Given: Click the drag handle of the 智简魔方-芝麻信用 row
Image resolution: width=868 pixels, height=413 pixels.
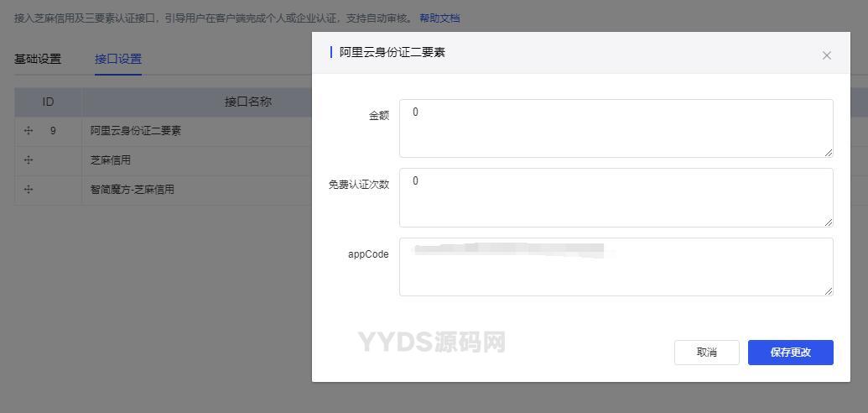Looking at the screenshot, I should pos(29,190).
